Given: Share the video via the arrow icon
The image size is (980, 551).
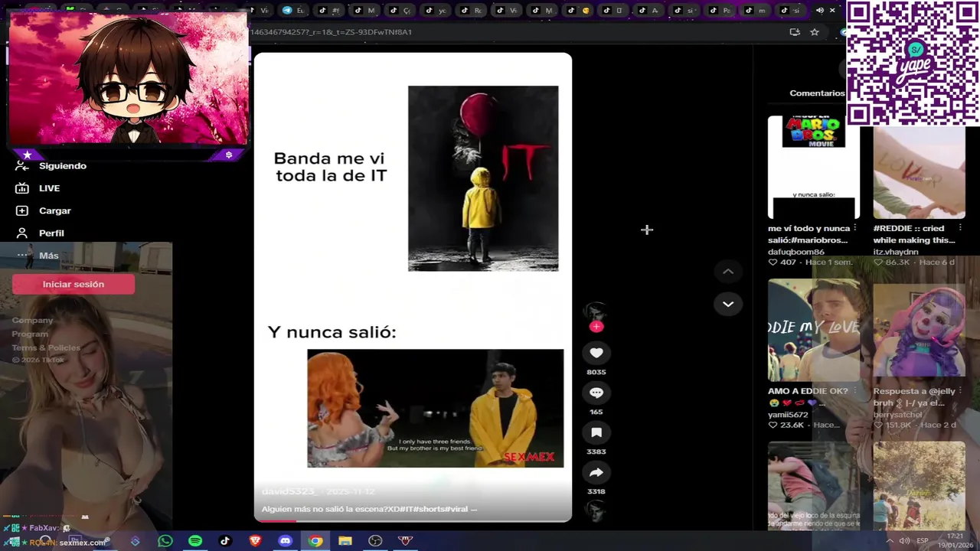Looking at the screenshot, I should [596, 472].
